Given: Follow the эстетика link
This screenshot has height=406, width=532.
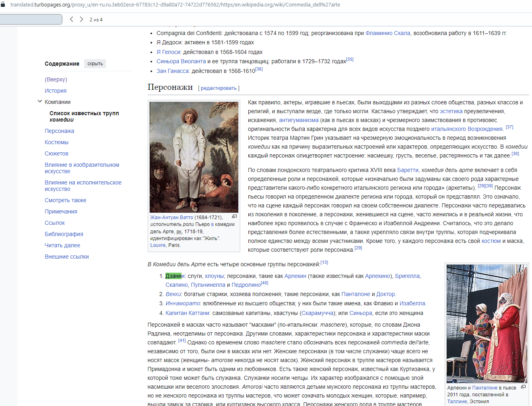Looking at the screenshot, I should click(x=451, y=111).
